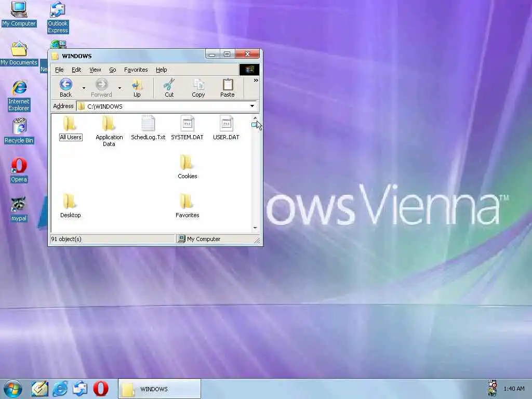Select the SYSTEM.DAT file

(187, 128)
